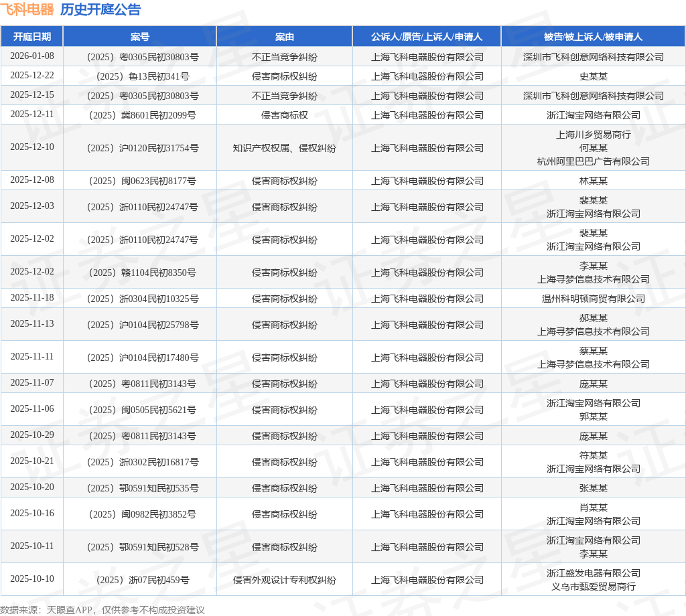Image resolution: width=686 pixels, height=616 pixels.
Task: Click defendant 林某某
Action: coord(594,181)
